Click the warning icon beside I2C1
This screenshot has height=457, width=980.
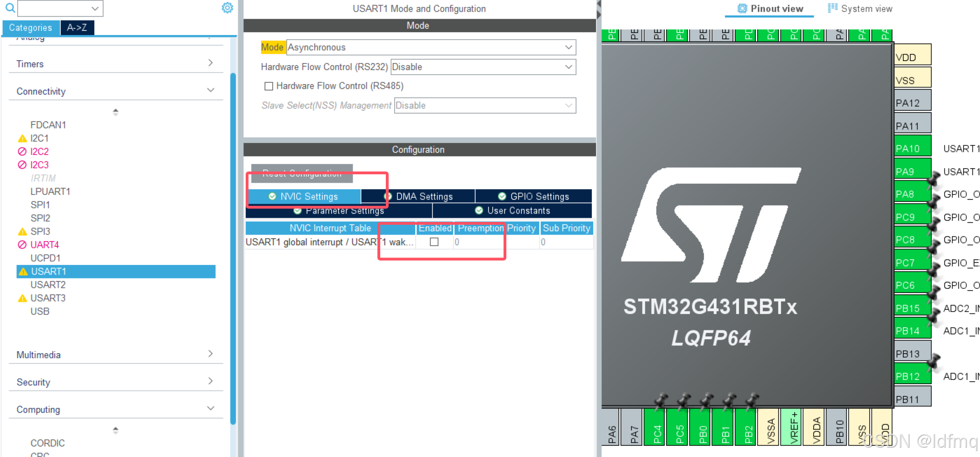[x=22, y=138]
